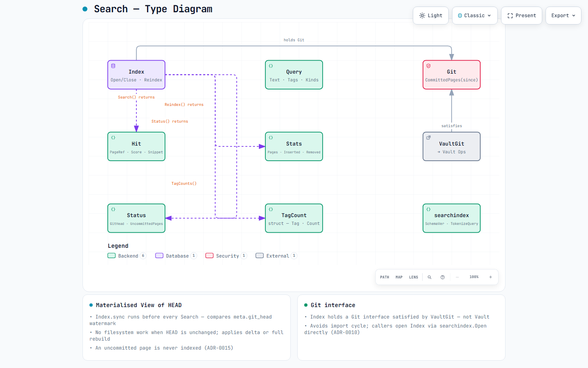
Task: Click the code icon on Query node
Action: tap(271, 66)
